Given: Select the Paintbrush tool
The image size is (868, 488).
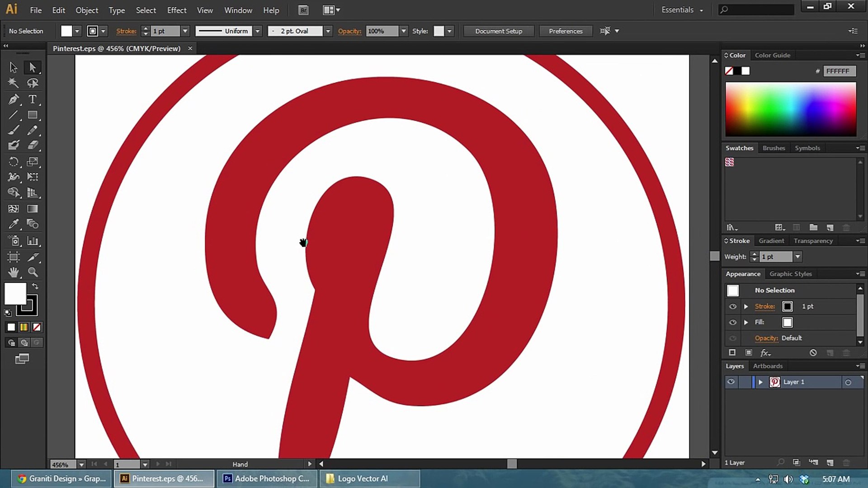Looking at the screenshot, I should coord(14,131).
